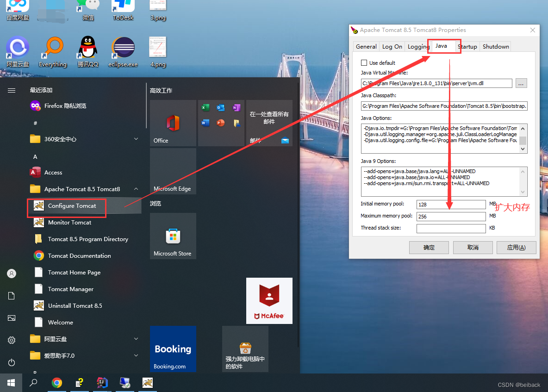This screenshot has width=548, height=392.
Task: Click the Java Options scrollbar thumb
Action: click(523, 140)
